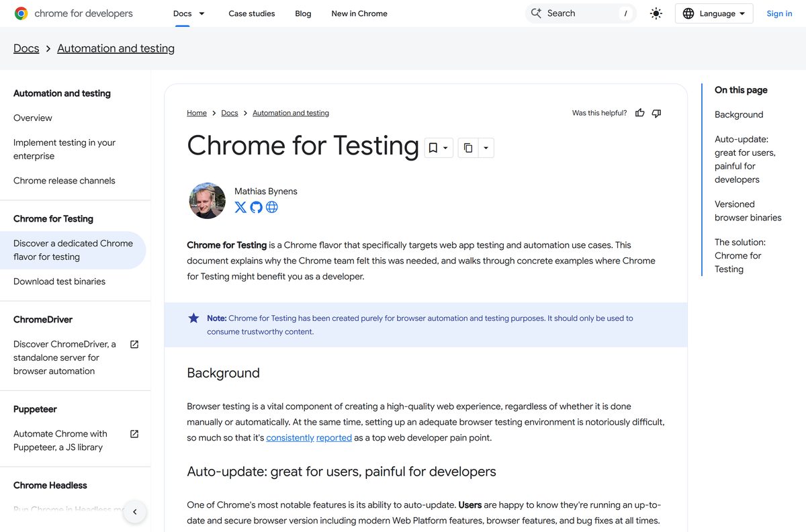Click the Chrome for Testing sidebar heading

coord(53,219)
